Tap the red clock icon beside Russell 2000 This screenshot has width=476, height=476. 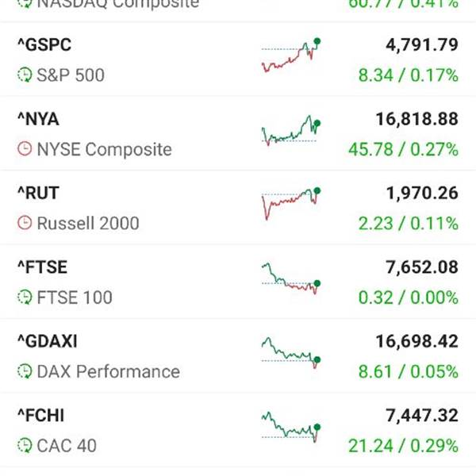[x=25, y=223]
